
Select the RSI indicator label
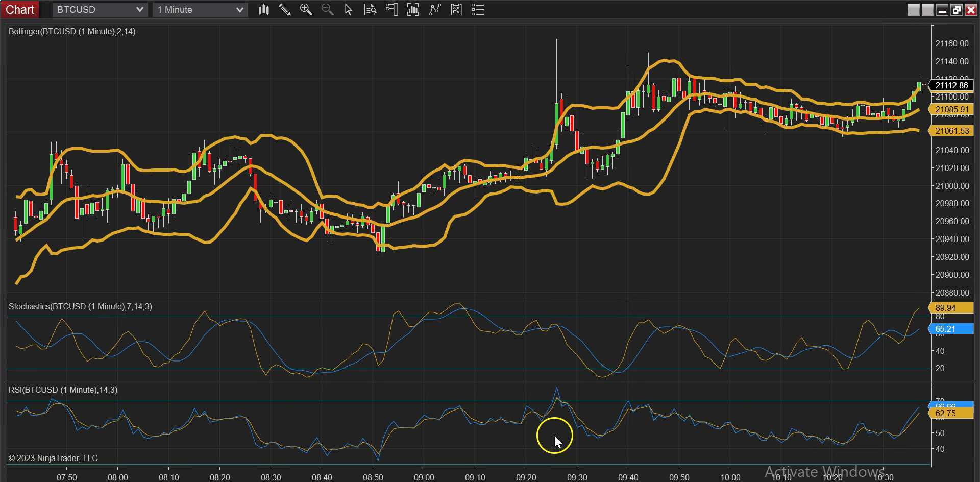63,390
